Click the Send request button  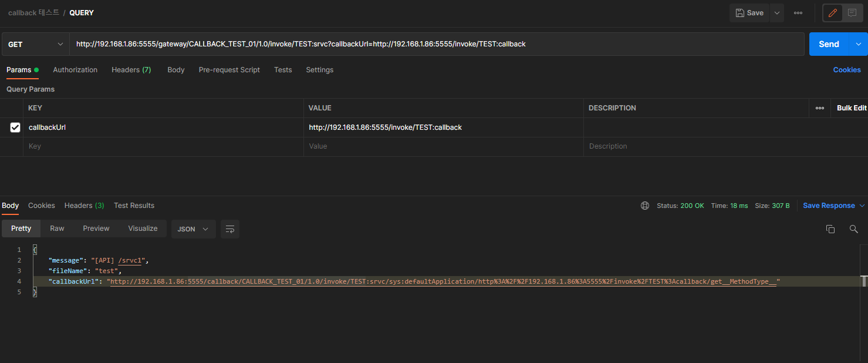tap(829, 44)
